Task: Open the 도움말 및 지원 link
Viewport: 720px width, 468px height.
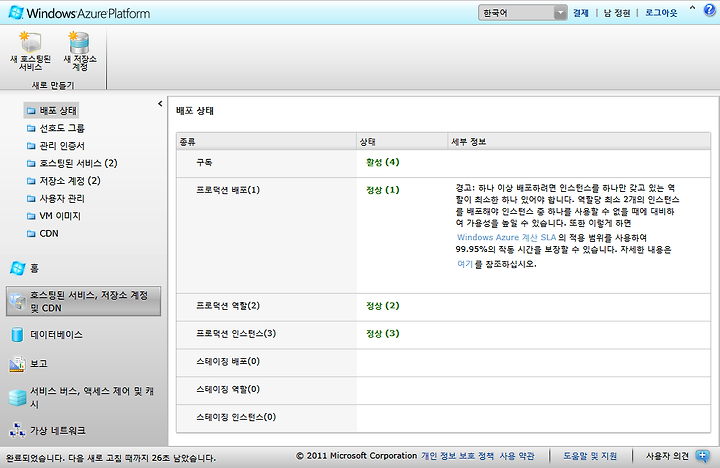Action: pyautogui.click(x=590, y=456)
